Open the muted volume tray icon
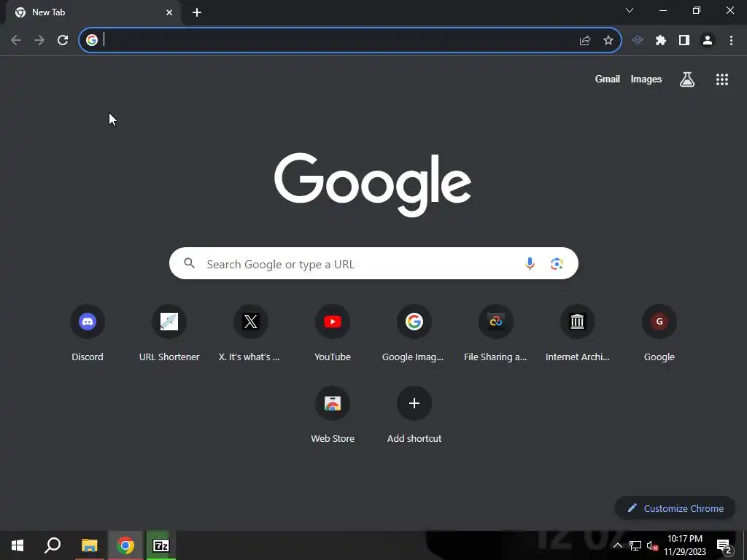 pos(653,545)
